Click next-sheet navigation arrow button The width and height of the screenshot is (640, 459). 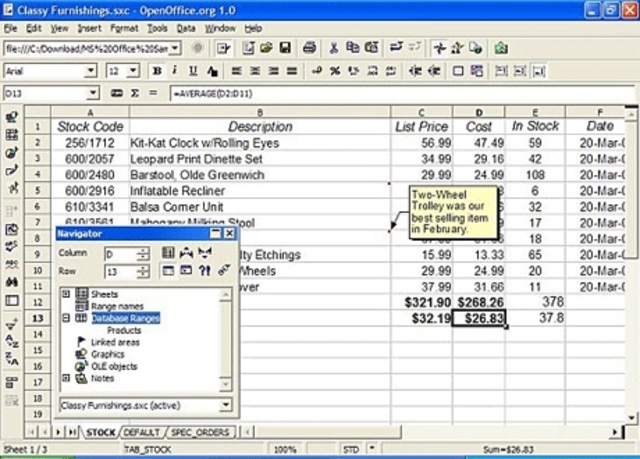[x=58, y=432]
